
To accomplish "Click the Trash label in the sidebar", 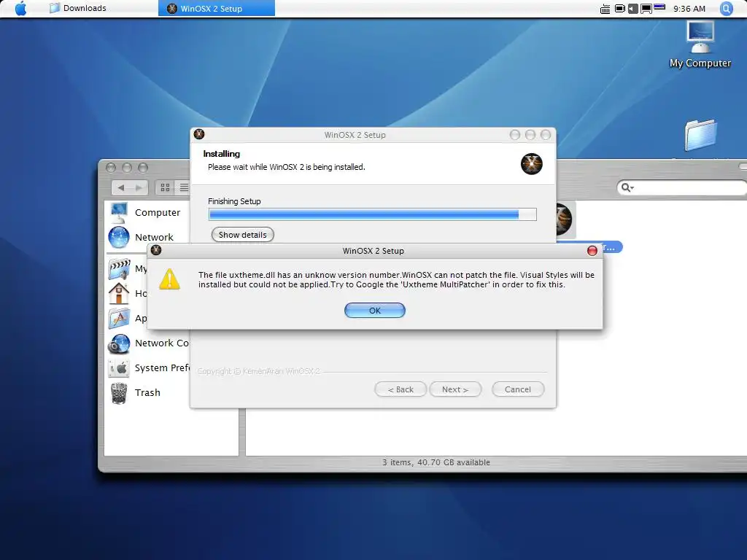I will pyautogui.click(x=147, y=393).
